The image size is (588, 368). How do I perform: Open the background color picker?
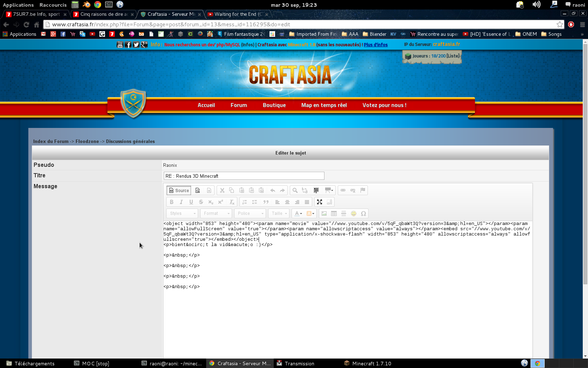(310, 213)
